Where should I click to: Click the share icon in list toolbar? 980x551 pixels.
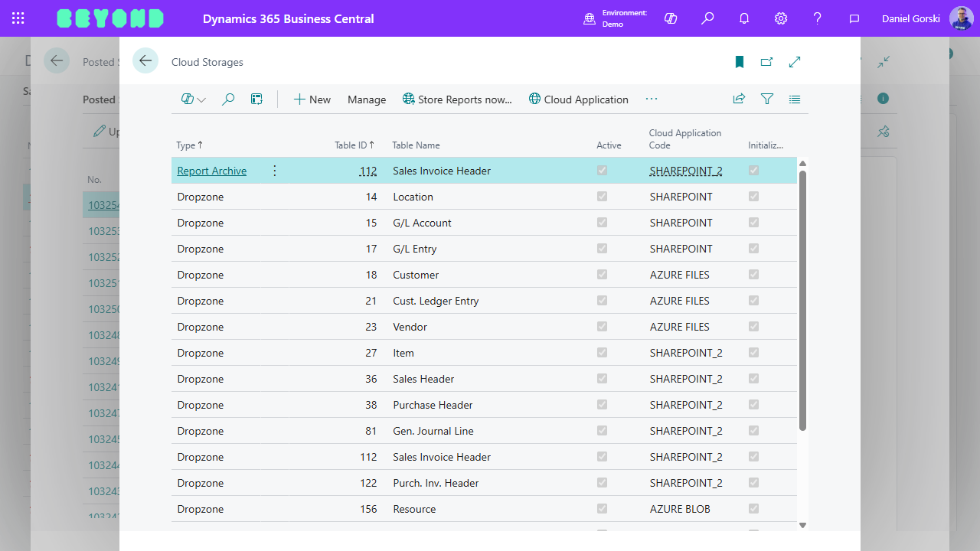coord(739,99)
